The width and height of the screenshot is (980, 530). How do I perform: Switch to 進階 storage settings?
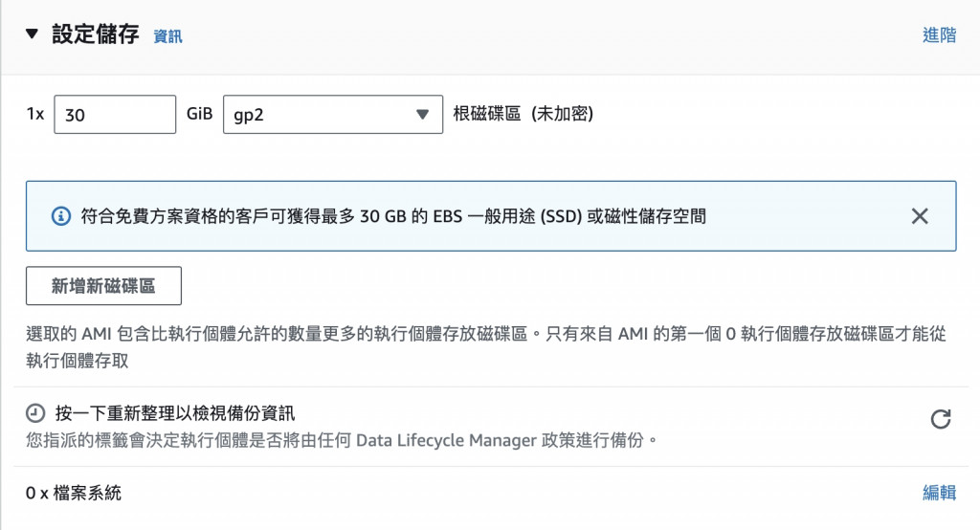939,35
